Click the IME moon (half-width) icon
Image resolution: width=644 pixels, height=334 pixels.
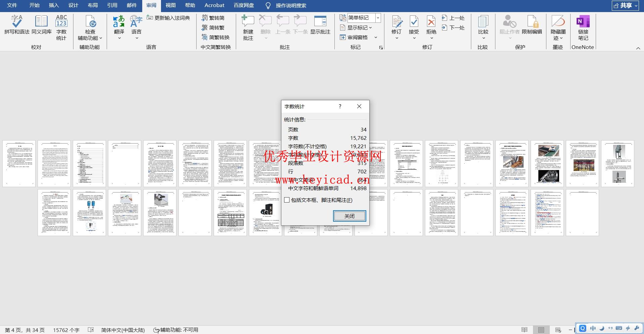pos(602,328)
